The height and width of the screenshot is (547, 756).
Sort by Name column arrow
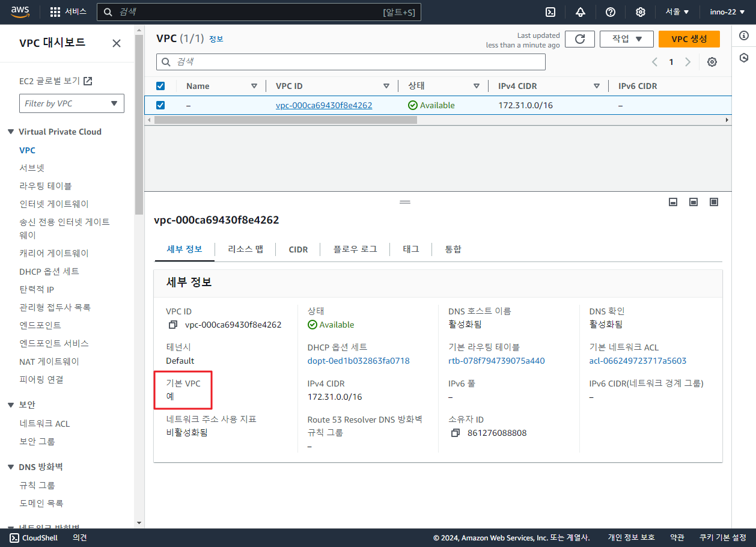click(x=254, y=86)
